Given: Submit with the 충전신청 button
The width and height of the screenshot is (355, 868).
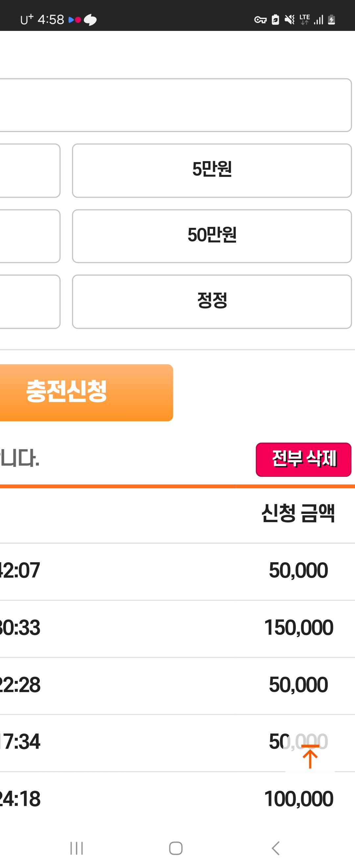Looking at the screenshot, I should pos(86,393).
